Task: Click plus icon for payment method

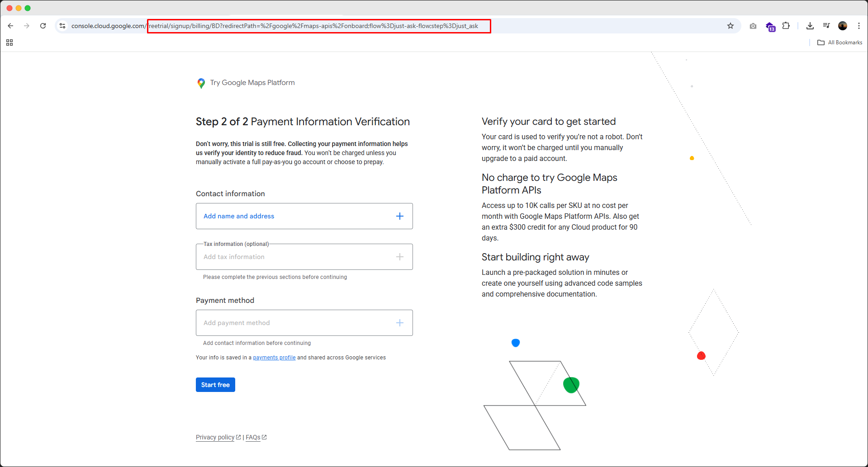Action: click(x=400, y=323)
